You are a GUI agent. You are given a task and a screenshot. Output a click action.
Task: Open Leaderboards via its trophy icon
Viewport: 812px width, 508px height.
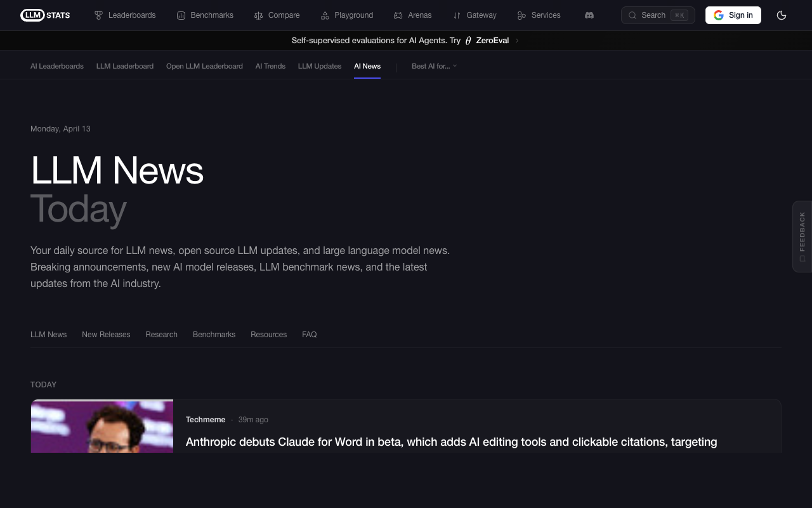[x=98, y=15]
